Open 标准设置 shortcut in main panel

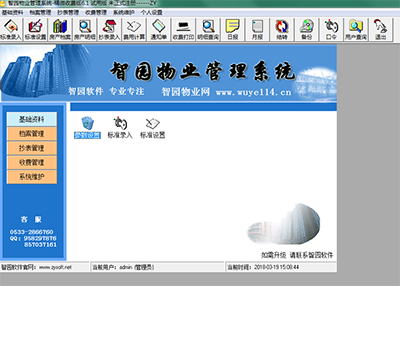point(153,128)
